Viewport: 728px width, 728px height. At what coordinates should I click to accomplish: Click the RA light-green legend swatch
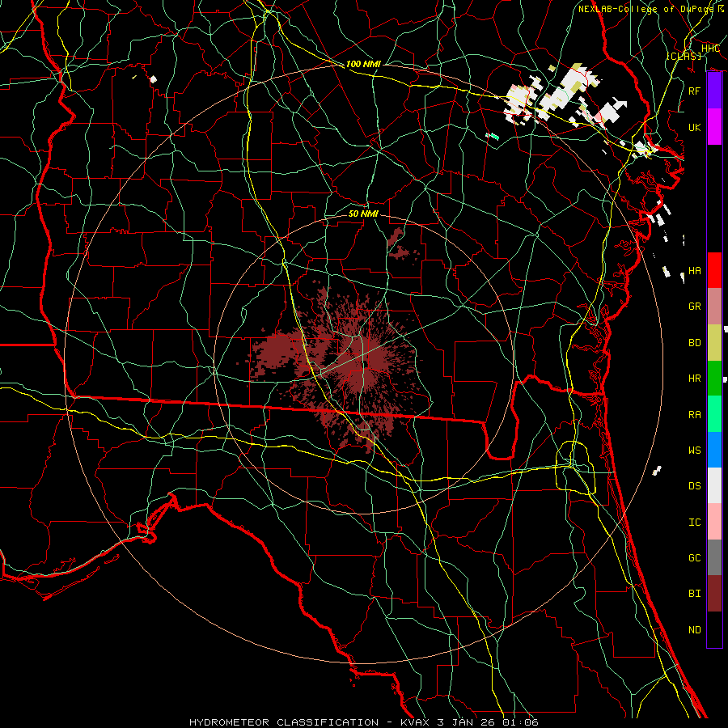(714, 414)
